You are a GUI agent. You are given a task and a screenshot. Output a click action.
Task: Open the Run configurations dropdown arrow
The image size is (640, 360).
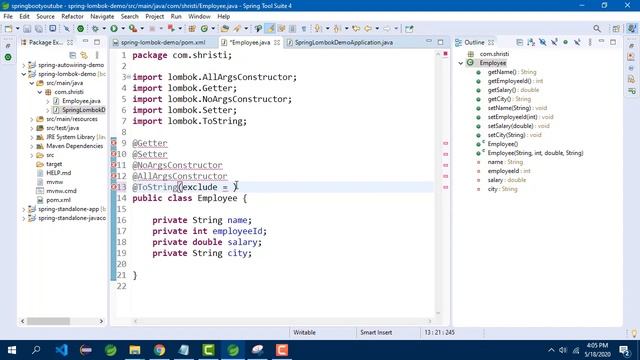click(123, 29)
